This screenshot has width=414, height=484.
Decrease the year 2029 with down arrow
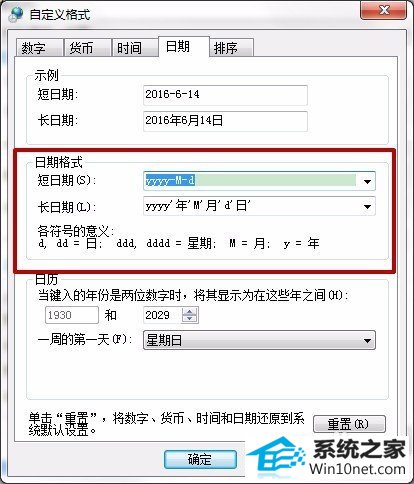click(x=190, y=319)
